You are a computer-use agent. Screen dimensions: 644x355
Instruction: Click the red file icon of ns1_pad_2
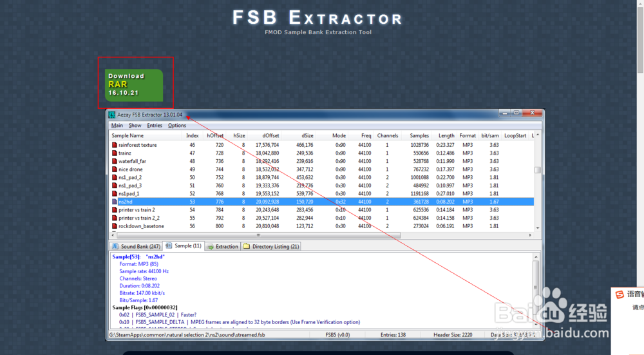coord(115,177)
